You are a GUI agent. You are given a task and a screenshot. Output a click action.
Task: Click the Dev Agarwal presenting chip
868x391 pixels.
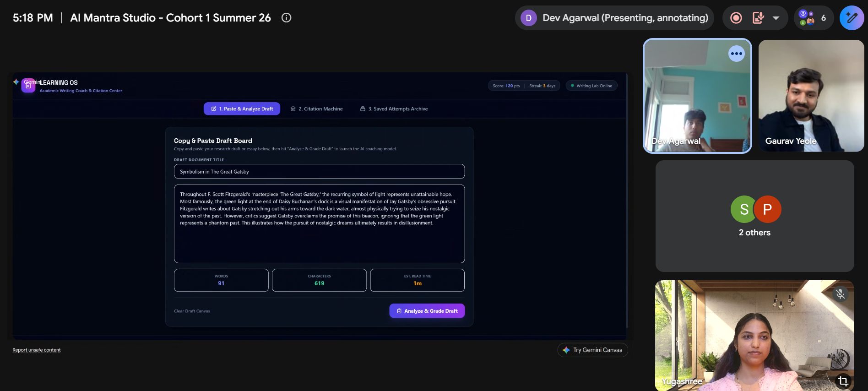pyautogui.click(x=614, y=18)
